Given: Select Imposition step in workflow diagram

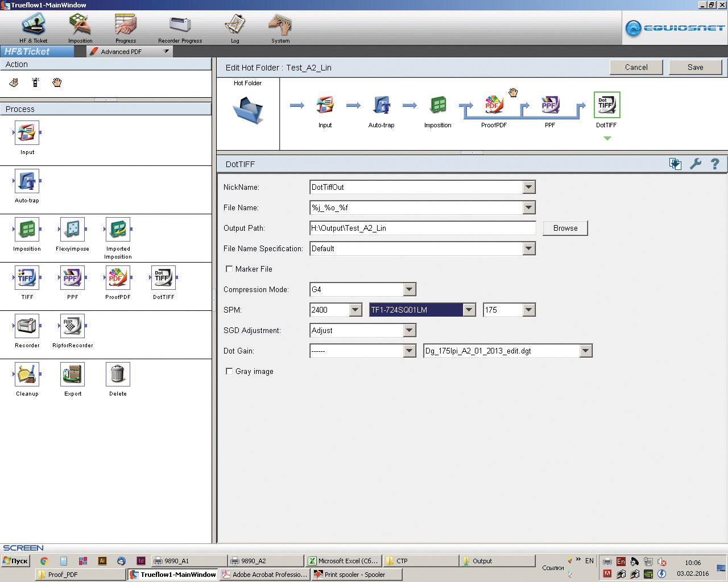Looking at the screenshot, I should [x=438, y=105].
